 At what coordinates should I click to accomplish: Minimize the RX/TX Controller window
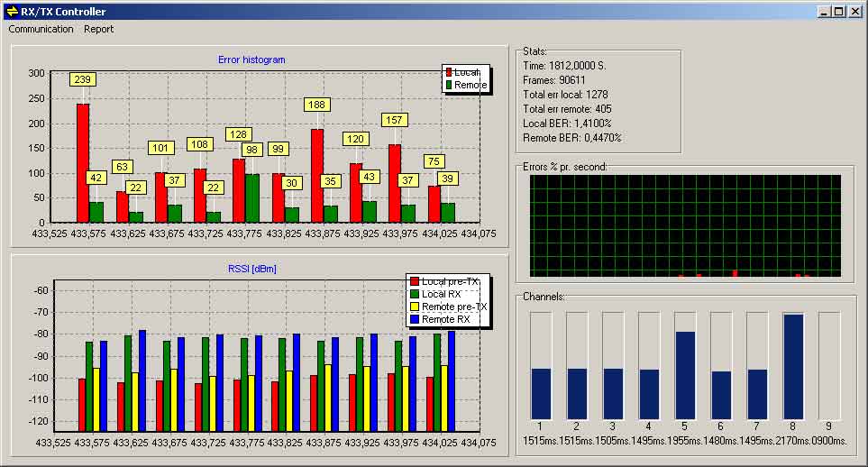tap(824, 11)
